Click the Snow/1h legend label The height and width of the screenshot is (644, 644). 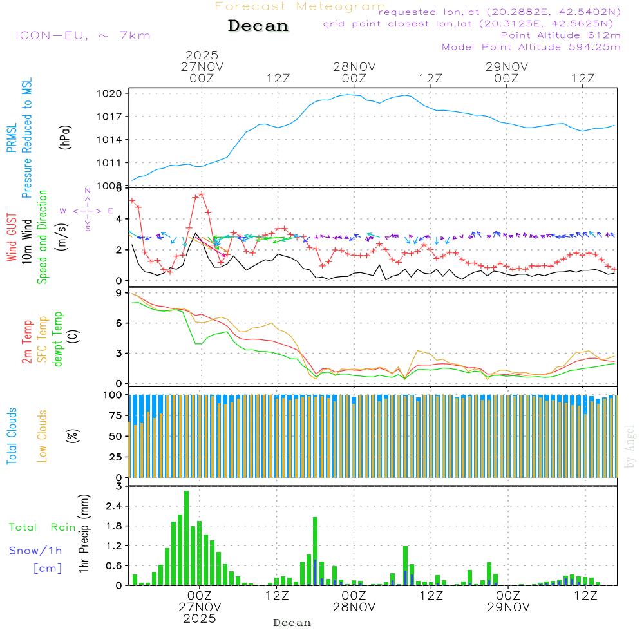click(x=35, y=551)
